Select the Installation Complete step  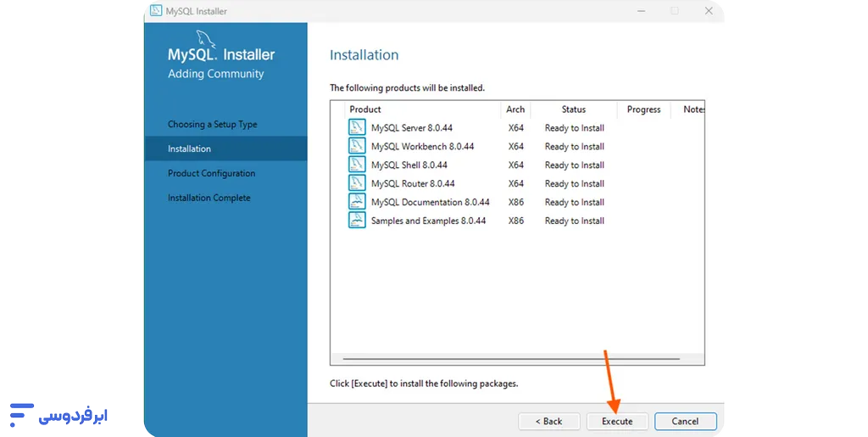tap(209, 199)
